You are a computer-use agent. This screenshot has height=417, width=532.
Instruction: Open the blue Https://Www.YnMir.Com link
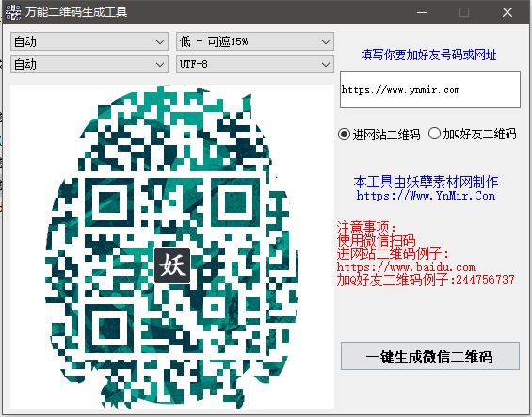point(426,196)
